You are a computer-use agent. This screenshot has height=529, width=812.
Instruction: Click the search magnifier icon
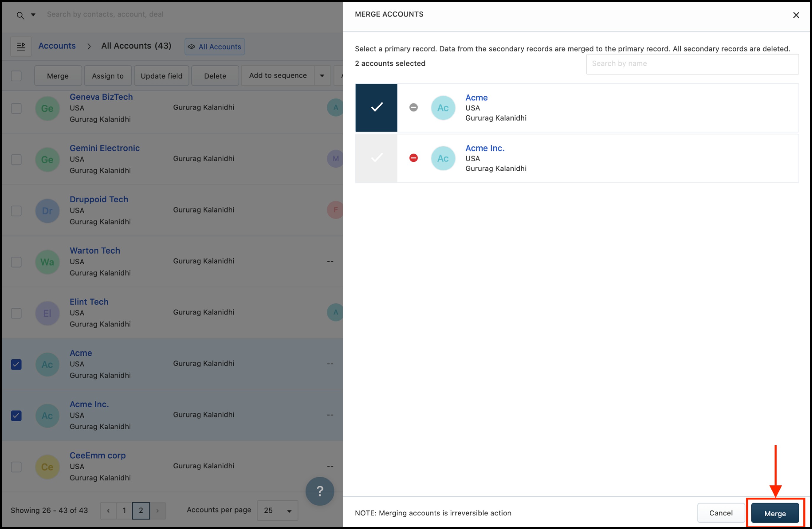coord(20,15)
